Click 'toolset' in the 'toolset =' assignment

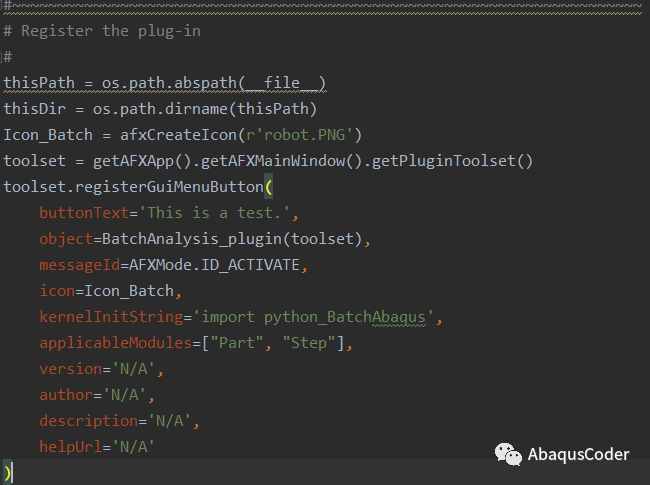(x=34, y=161)
